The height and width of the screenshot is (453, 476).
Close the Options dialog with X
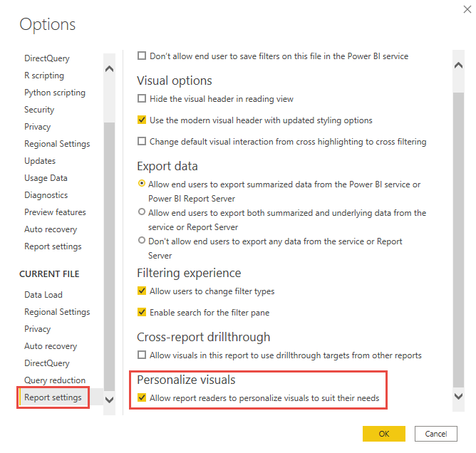pos(465,8)
